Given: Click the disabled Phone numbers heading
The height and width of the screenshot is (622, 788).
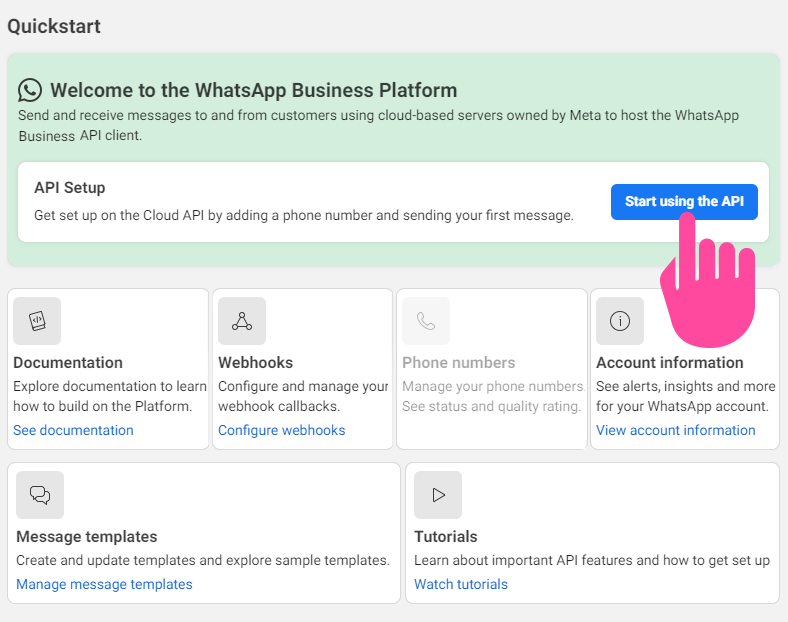Looking at the screenshot, I should click(458, 363).
